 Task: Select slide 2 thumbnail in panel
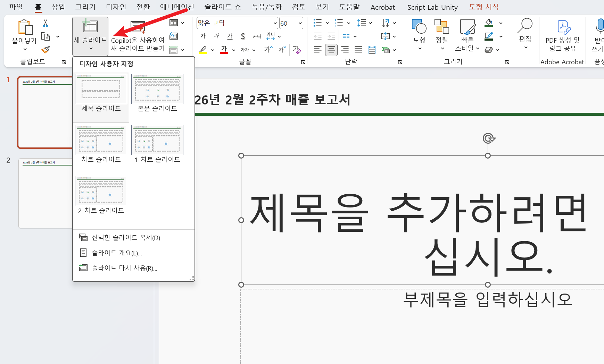[x=45, y=193]
